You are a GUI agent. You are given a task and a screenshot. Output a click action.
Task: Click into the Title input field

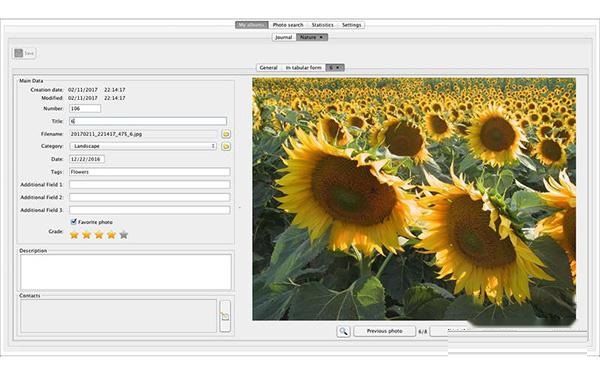pos(148,121)
